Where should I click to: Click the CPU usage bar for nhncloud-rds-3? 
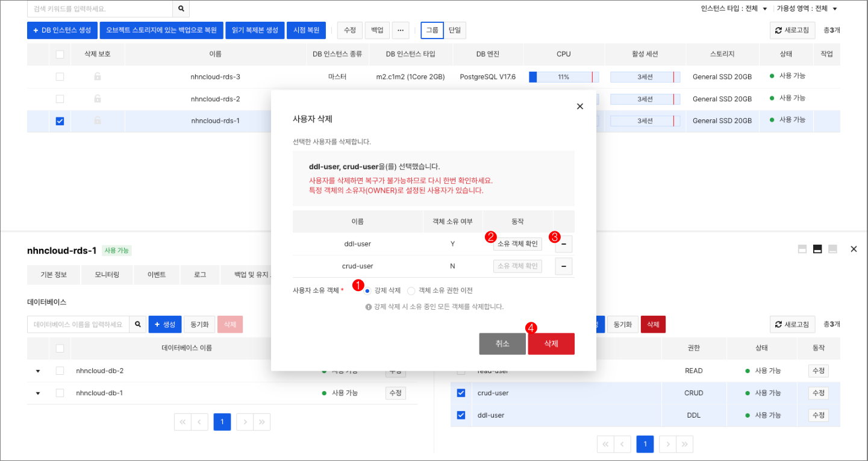pos(563,77)
